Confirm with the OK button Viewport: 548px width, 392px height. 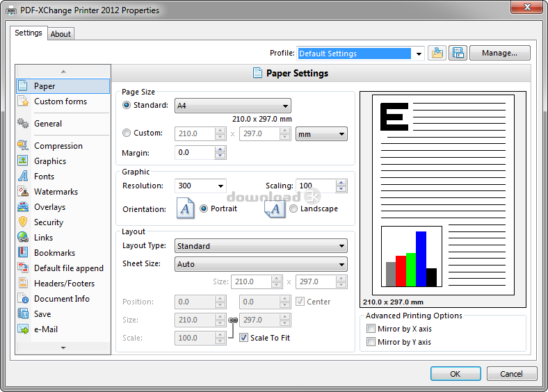(456, 374)
